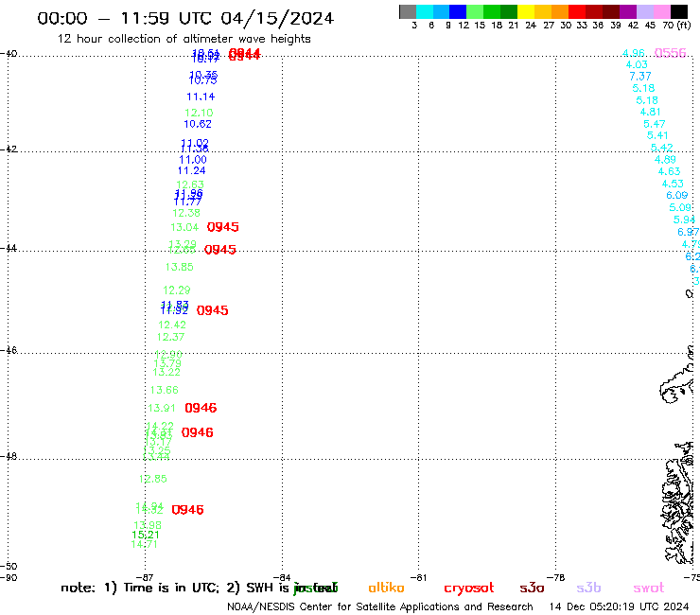Click the cyan value 5.41
The width and height of the screenshot is (700, 615).
pos(657,135)
